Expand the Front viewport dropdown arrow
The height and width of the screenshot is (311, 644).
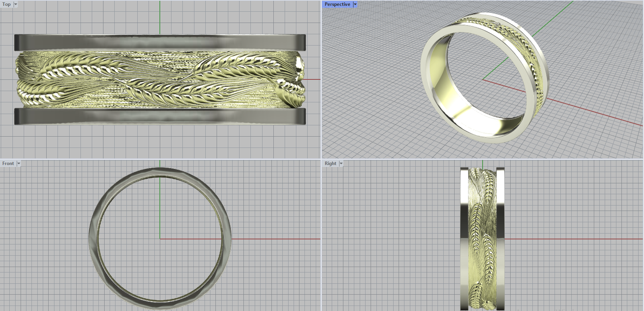click(x=19, y=164)
